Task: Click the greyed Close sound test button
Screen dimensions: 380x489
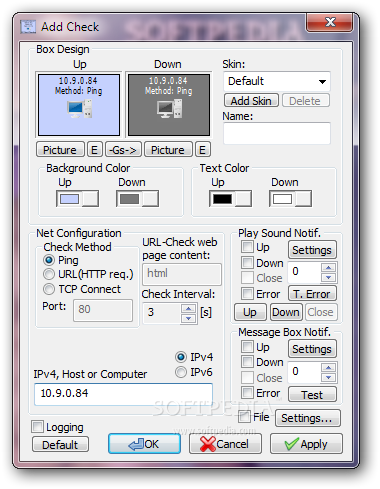Action: [x=321, y=312]
